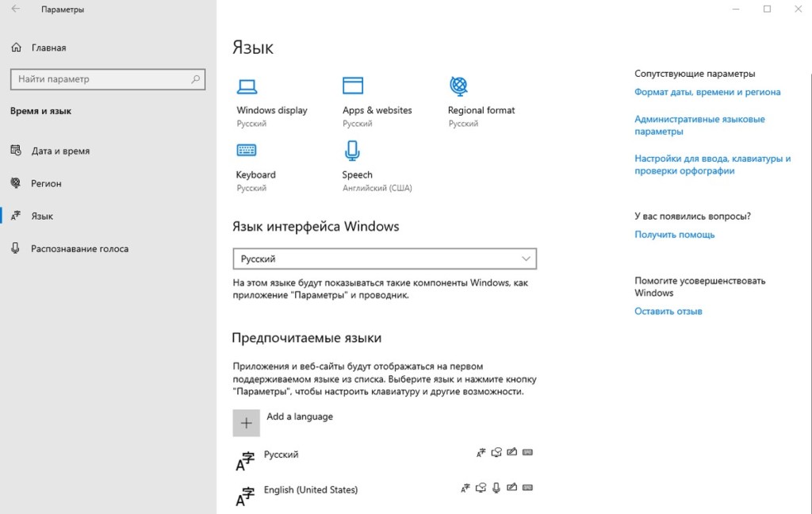Click the Apps & websites label
The height and width of the screenshot is (514, 812).
coord(377,110)
